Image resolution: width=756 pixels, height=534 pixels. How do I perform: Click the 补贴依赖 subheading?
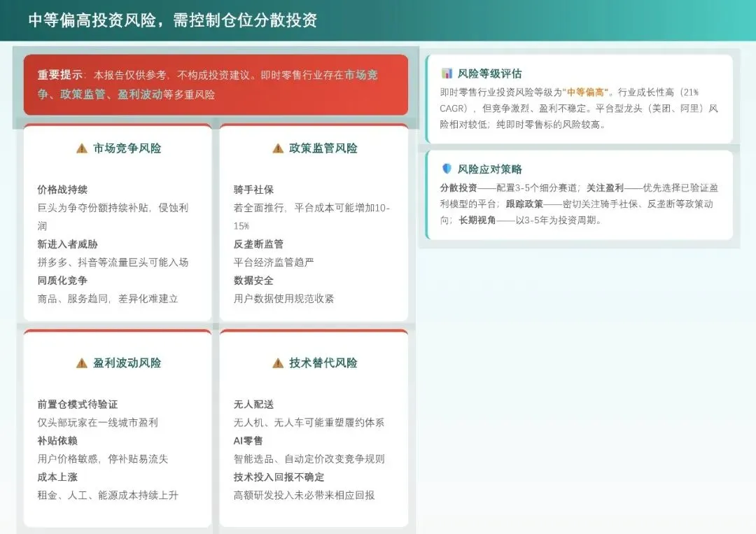[x=57, y=440]
